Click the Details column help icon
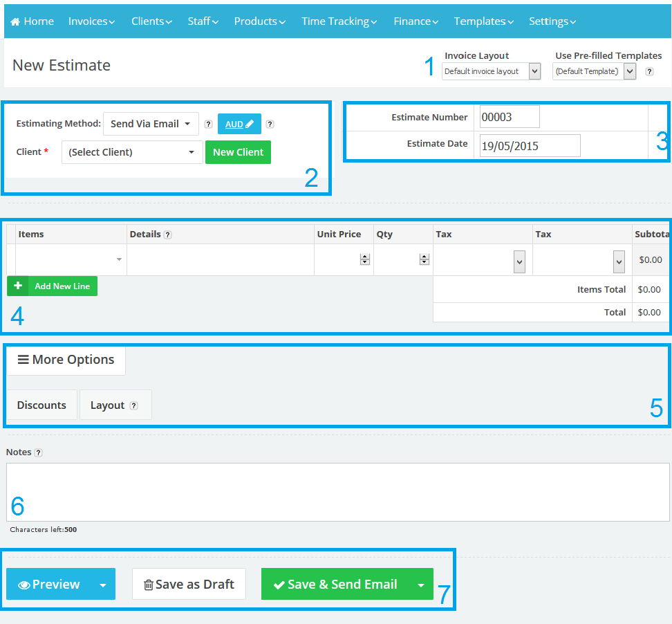The width and height of the screenshot is (672, 624). (x=168, y=235)
